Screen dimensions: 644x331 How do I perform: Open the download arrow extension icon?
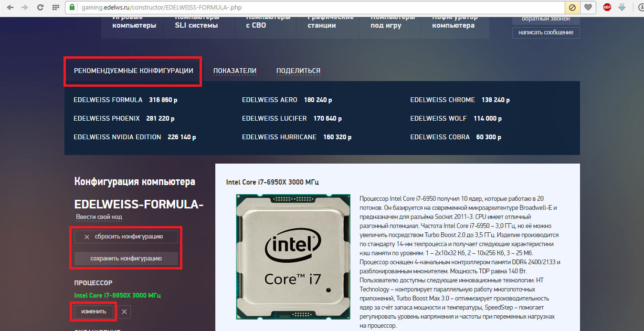(622, 7)
